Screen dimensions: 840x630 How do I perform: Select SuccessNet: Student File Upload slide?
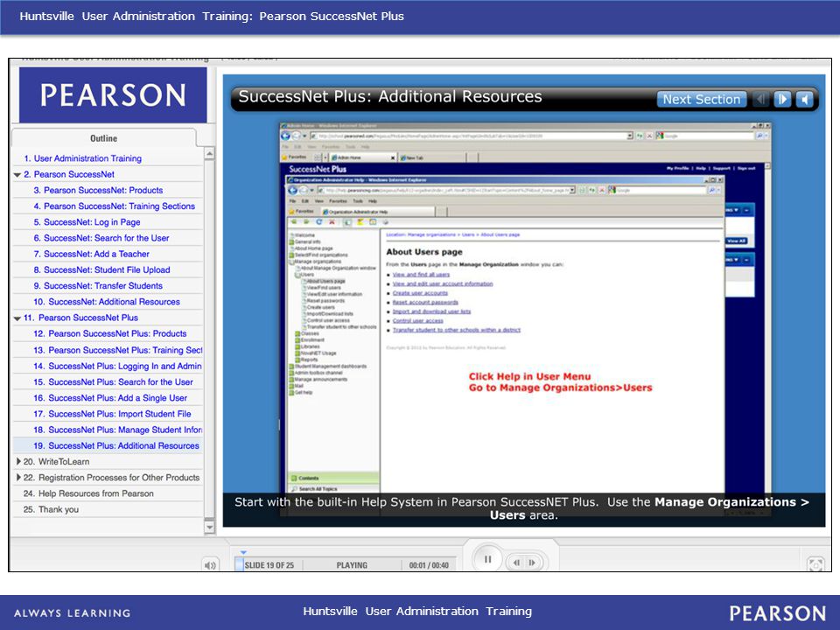point(101,270)
